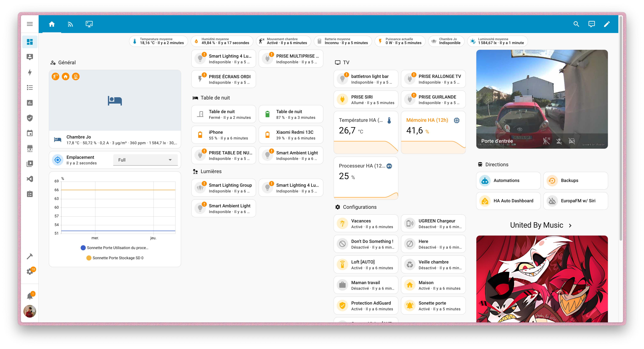Viewport: 644px width, 349px height.
Task: Toggle Loft [AUTO] switch
Action: coord(366,265)
